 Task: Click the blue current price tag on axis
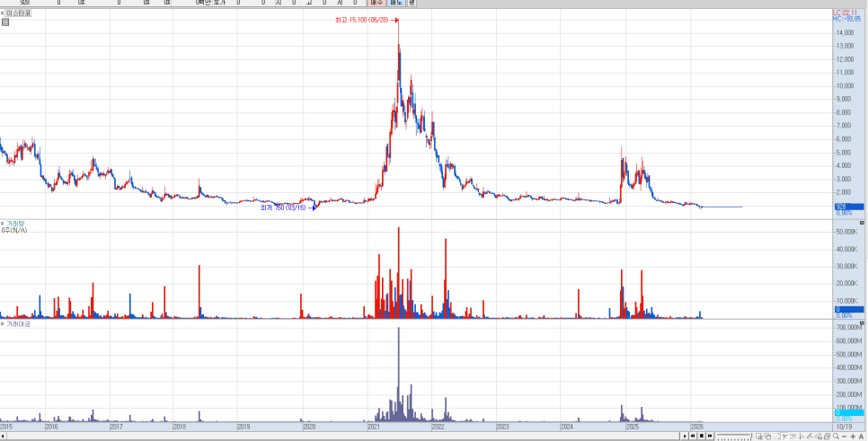point(848,207)
